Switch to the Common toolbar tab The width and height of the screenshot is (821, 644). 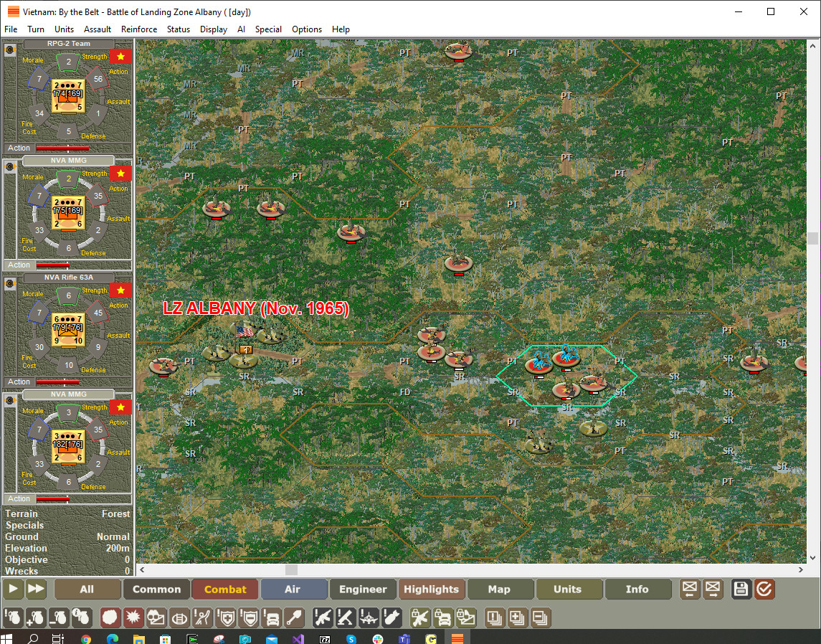tap(156, 589)
